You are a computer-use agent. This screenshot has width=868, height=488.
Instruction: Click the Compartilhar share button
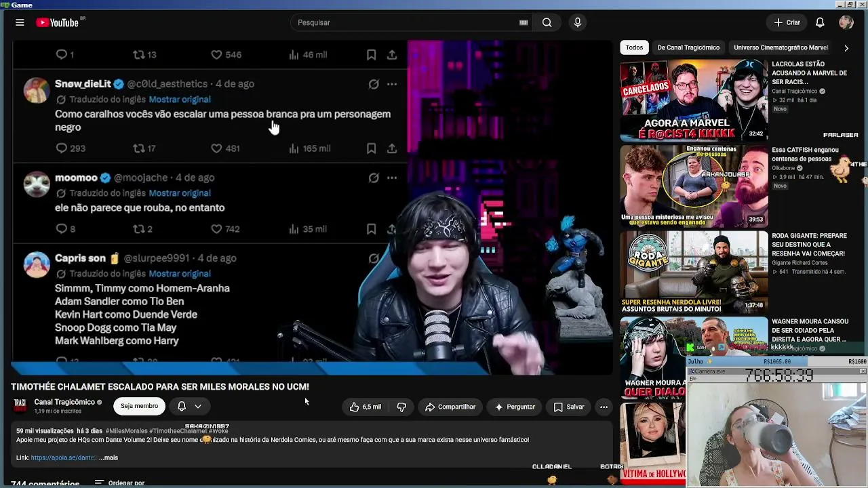pyautogui.click(x=450, y=407)
